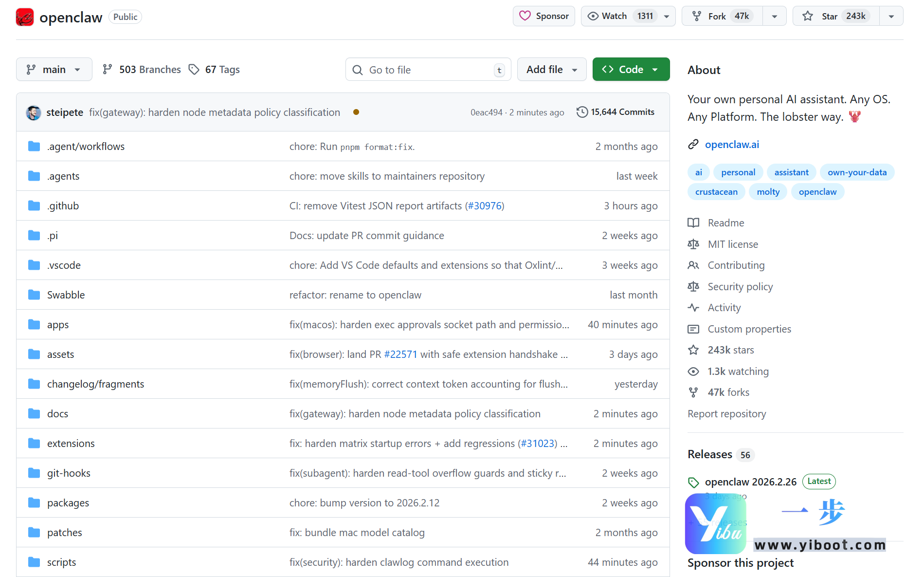Click the Go to file search field
924x577 pixels.
point(428,70)
